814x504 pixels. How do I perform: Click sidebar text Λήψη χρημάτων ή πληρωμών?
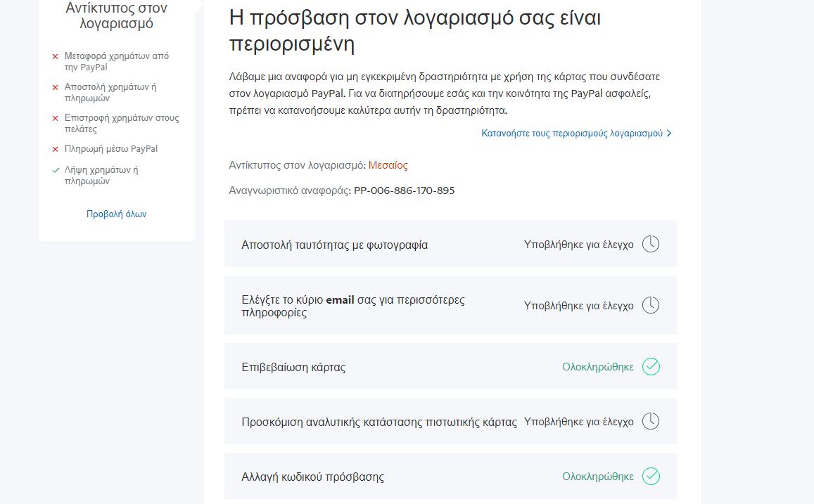point(101,175)
